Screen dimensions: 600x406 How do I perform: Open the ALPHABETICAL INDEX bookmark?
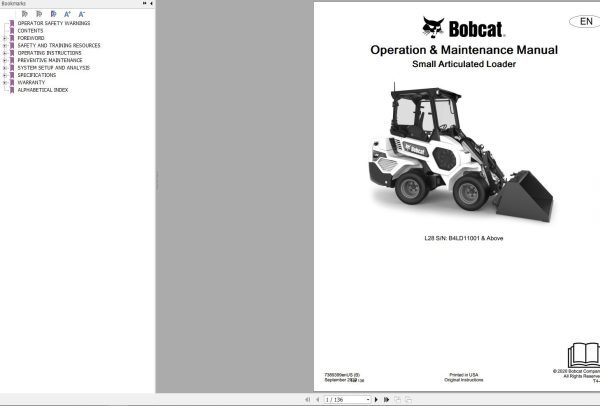[x=42, y=90]
